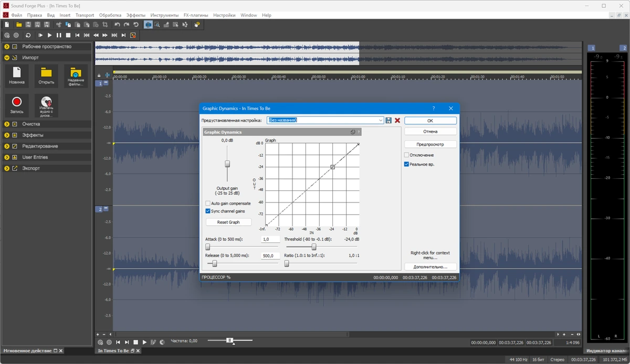Click the Output gain vertical slider handle
The image size is (630, 364).
pyautogui.click(x=227, y=164)
